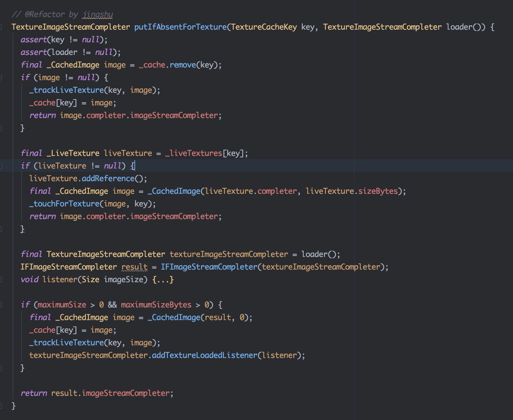Click the TextureCacheKey parameter type
This screenshot has height=420, width=513.
coord(264,27)
